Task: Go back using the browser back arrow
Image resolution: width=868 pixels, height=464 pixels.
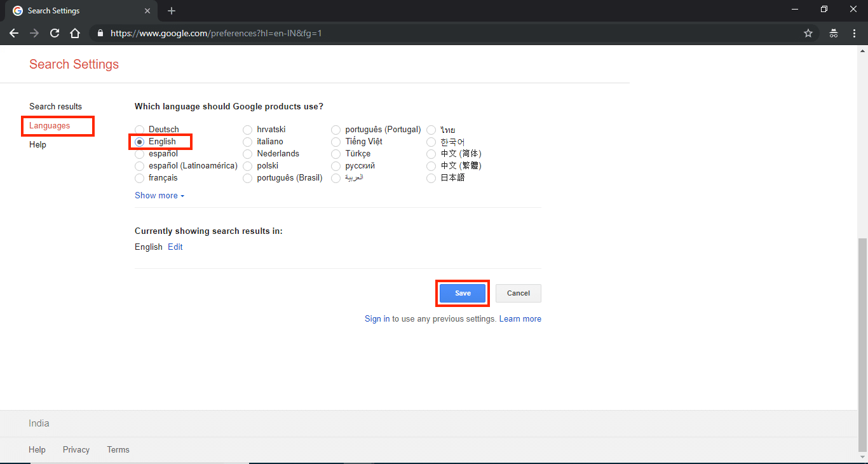Action: tap(14, 33)
